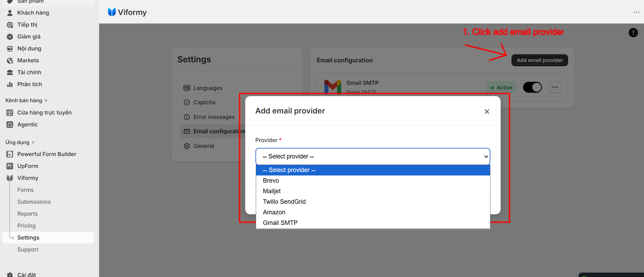Open Forms under Viformy
The image size is (644, 277).
26,190
